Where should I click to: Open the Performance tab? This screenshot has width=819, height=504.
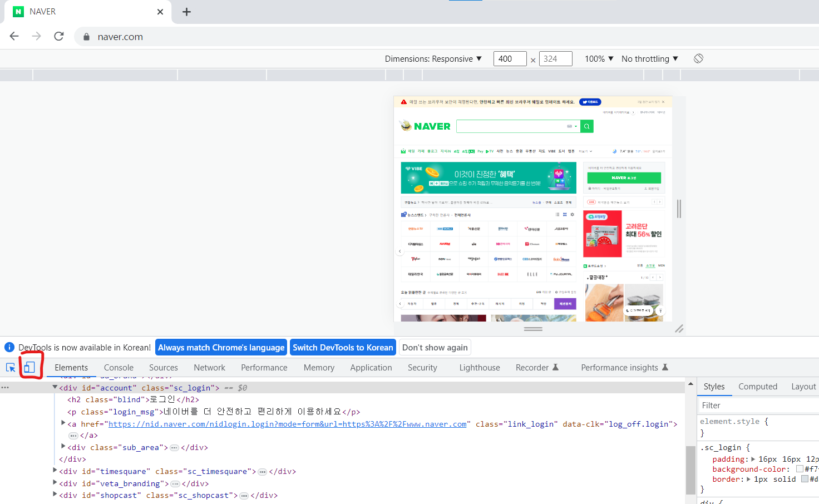point(264,368)
